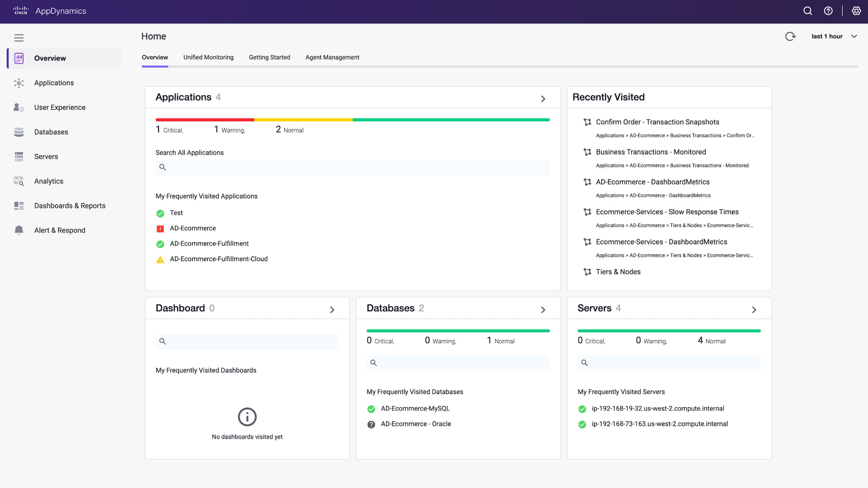Click the search icon in the Servers card
The height and width of the screenshot is (488, 868).
584,363
